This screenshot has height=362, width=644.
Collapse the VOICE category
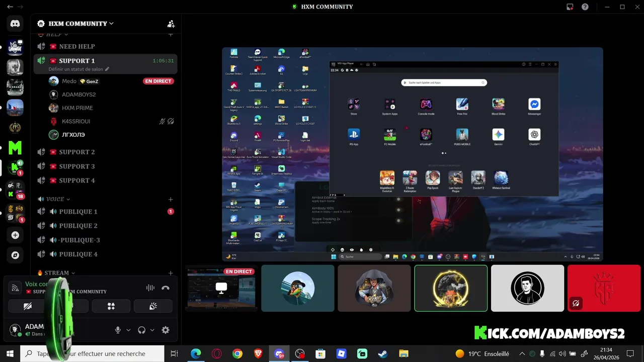click(54, 200)
